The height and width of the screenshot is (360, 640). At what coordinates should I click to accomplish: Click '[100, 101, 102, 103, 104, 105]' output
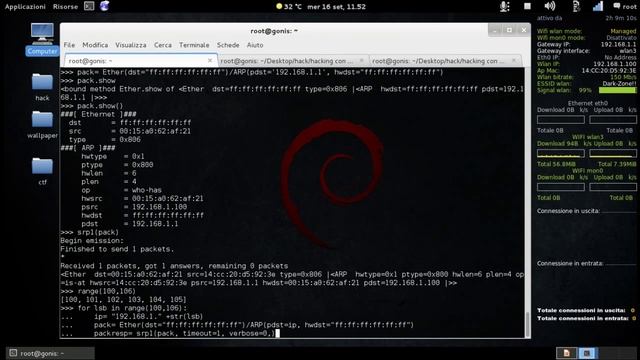[x=123, y=300]
